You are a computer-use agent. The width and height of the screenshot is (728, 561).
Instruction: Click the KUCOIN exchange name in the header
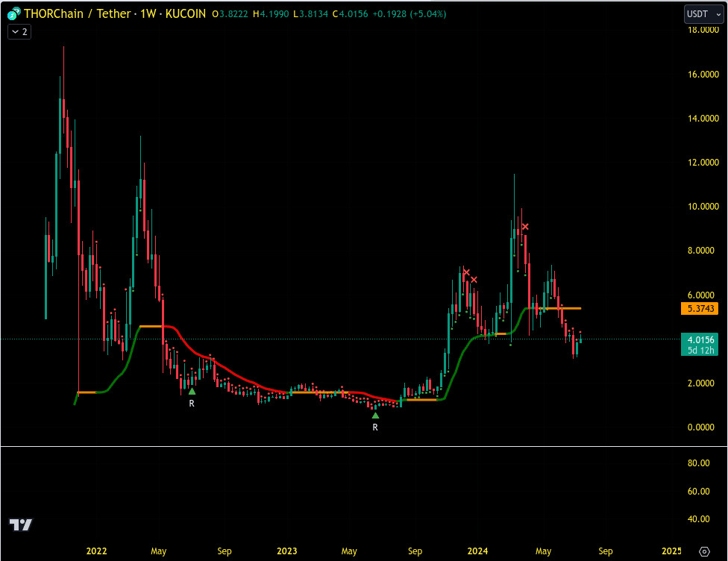tap(186, 14)
